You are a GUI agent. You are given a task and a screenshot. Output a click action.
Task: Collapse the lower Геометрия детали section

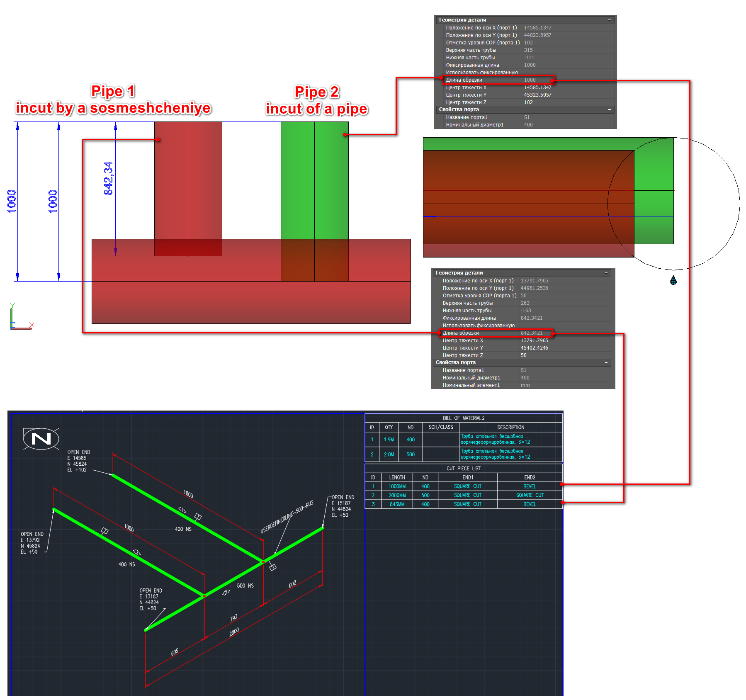(x=606, y=273)
